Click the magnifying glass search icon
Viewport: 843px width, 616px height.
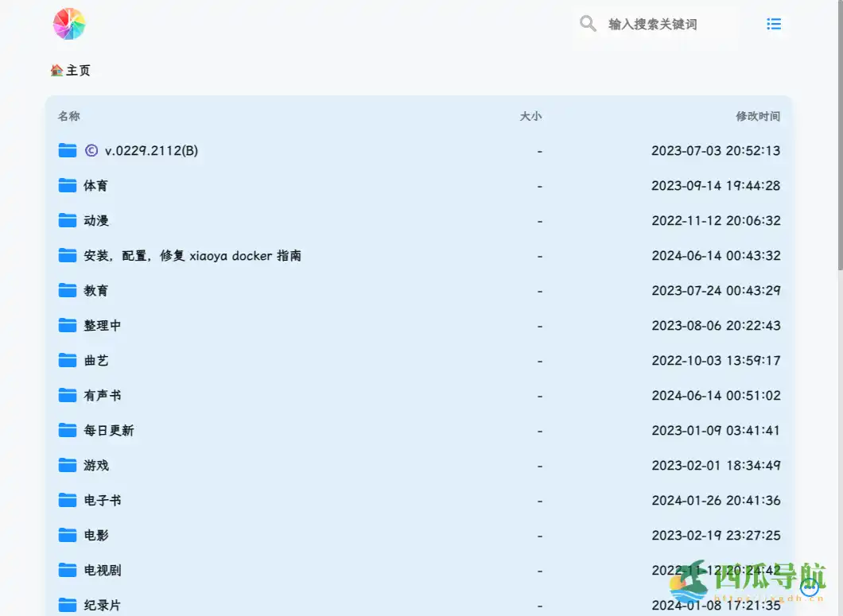pyautogui.click(x=588, y=24)
